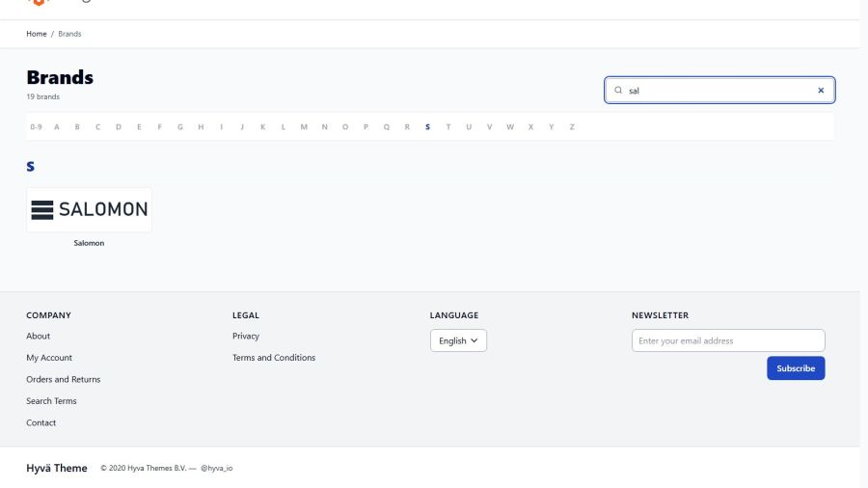Filter brands by letter J

(242, 126)
